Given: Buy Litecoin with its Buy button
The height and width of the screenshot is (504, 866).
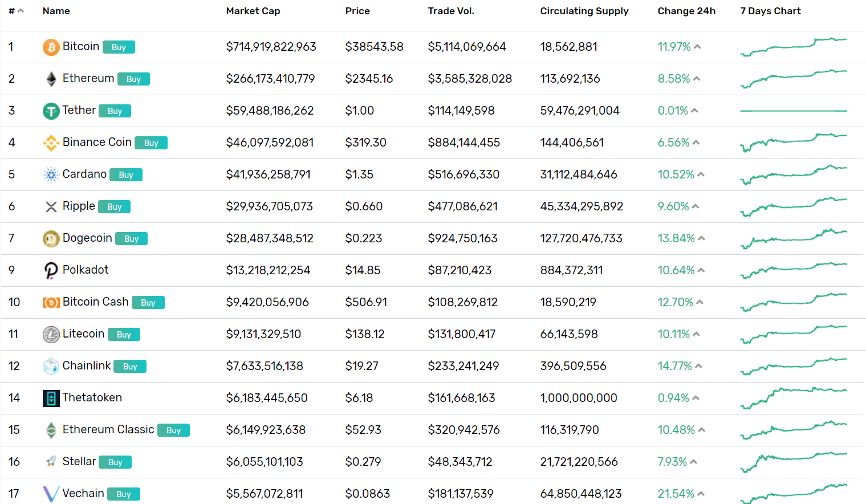Looking at the screenshot, I should click(124, 335).
